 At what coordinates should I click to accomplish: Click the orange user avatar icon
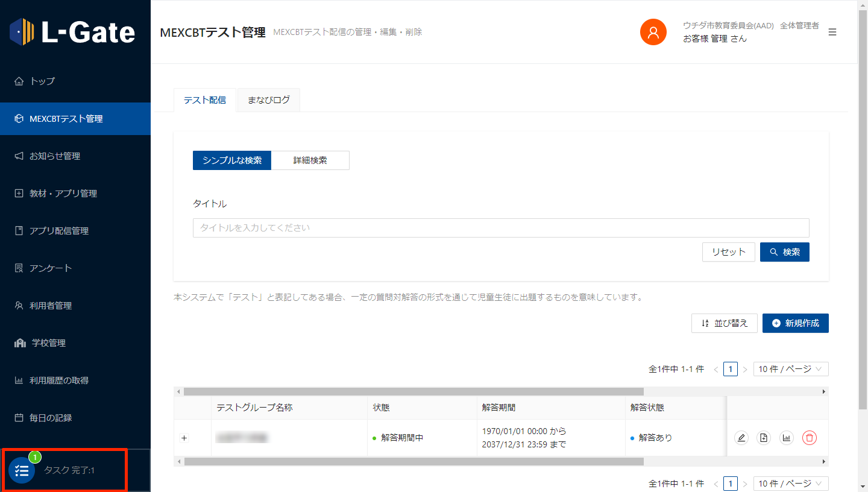point(653,32)
